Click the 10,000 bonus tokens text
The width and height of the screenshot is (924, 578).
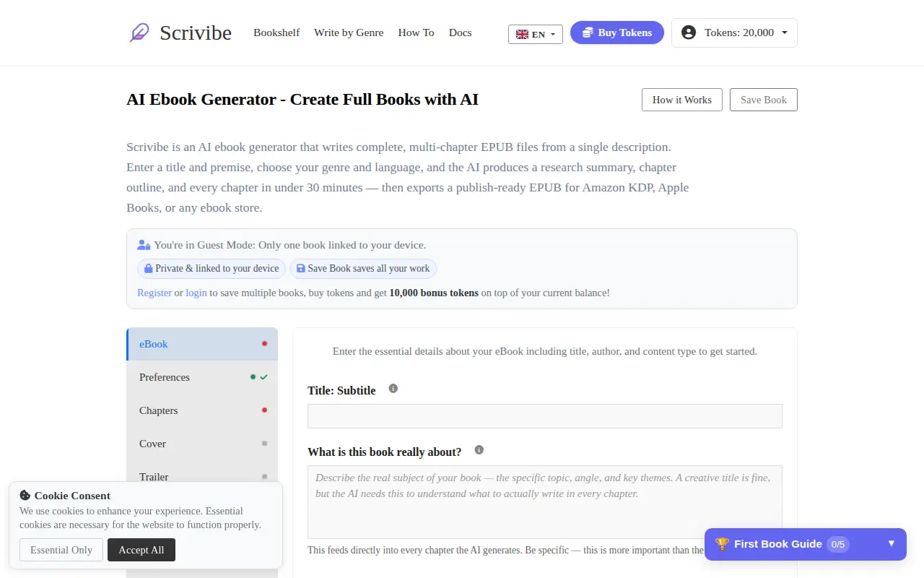(x=434, y=293)
